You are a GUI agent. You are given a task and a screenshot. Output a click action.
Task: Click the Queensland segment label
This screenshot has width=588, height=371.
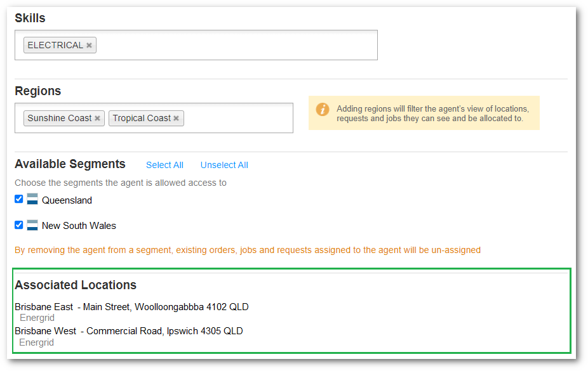pos(67,200)
